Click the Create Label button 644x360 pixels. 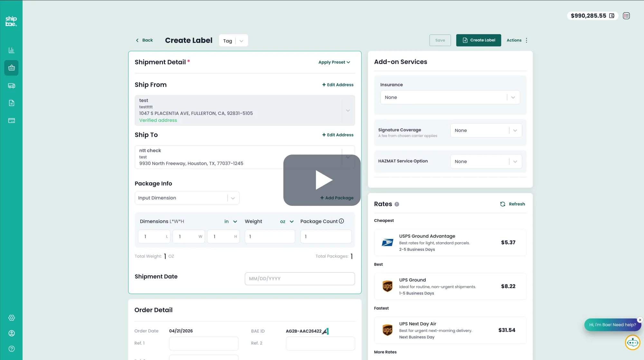point(478,40)
